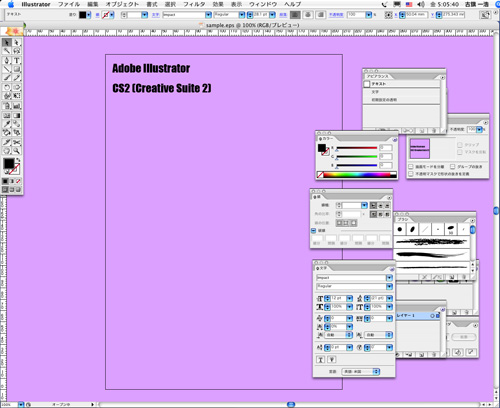
Task: Select the Free Transform tool
Action: 16,96
